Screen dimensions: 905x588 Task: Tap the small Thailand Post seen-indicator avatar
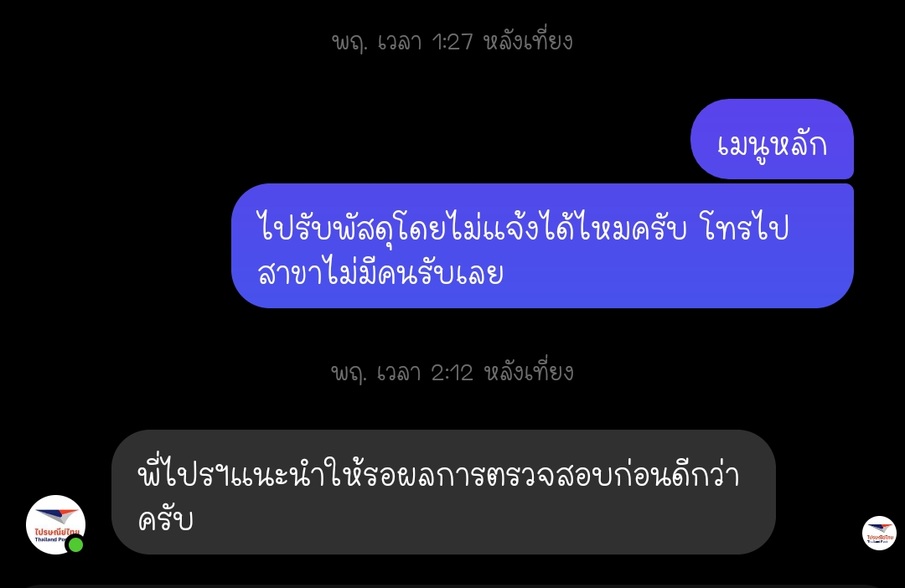[879, 534]
